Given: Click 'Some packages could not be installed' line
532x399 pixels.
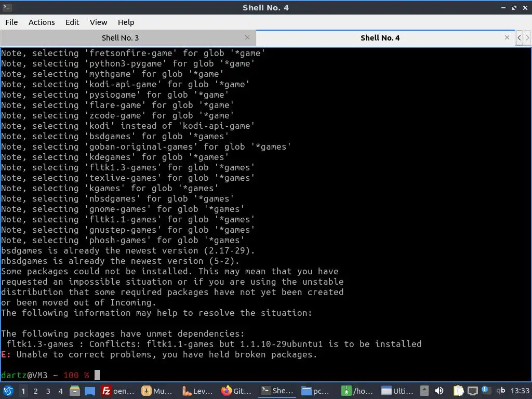Looking at the screenshot, I should [170, 271].
